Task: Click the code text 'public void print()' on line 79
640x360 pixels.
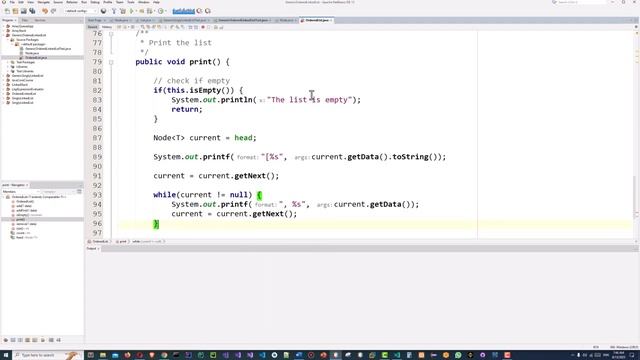Action: point(178,62)
